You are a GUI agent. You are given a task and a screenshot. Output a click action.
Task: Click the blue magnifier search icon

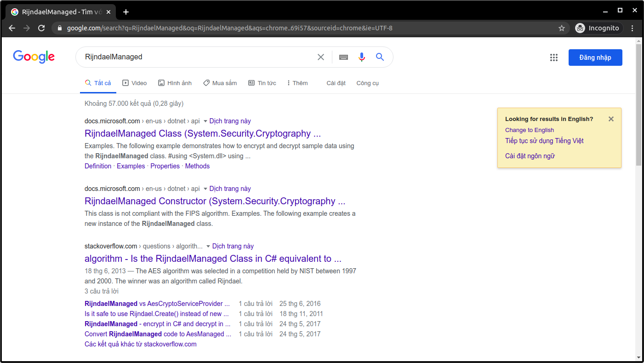tap(380, 57)
